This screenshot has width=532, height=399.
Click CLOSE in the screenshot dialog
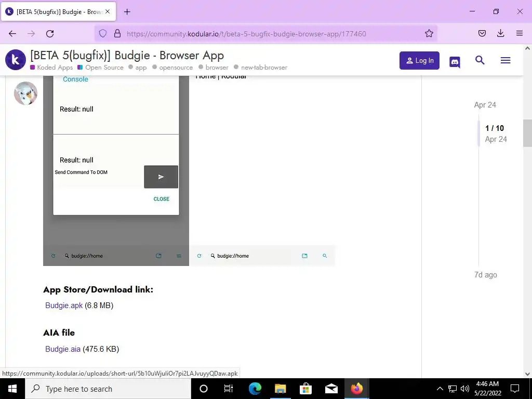click(x=161, y=199)
